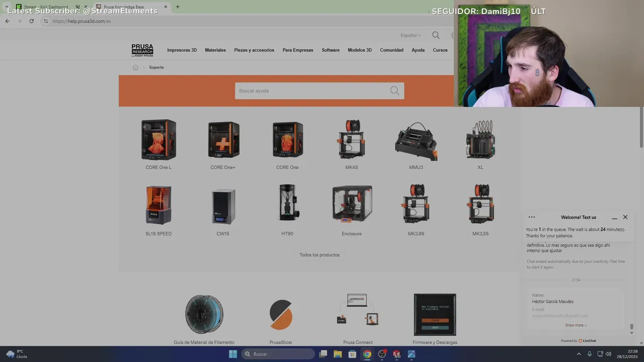Click chat panel scrollbar down arrow
The width and height of the screenshot is (644, 362).
[x=632, y=333]
